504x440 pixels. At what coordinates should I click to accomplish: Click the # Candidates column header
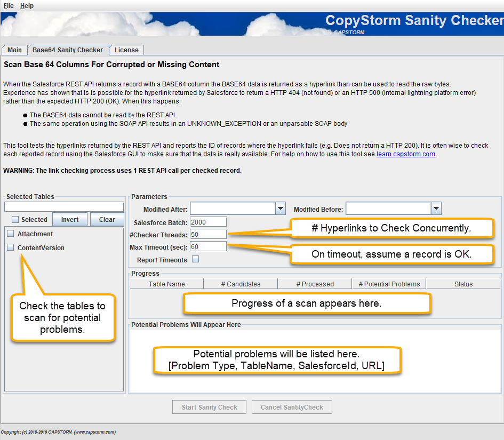pos(241,284)
